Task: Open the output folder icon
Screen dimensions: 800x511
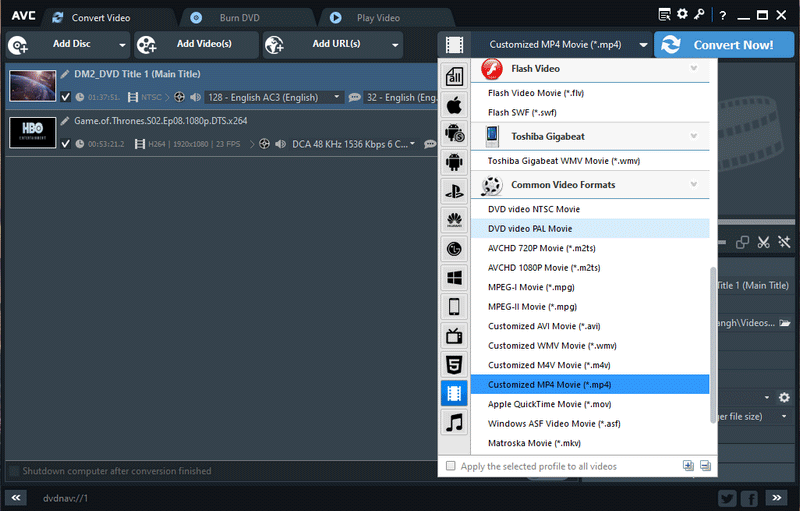Action: coord(785,323)
